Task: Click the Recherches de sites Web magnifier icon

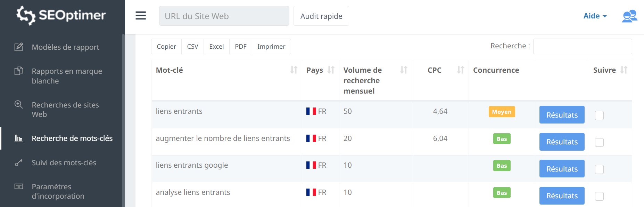Action: pyautogui.click(x=19, y=105)
